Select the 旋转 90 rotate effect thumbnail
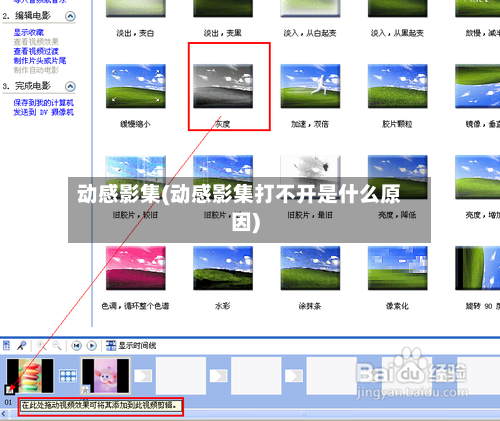This screenshot has width=500, height=421. point(478,268)
